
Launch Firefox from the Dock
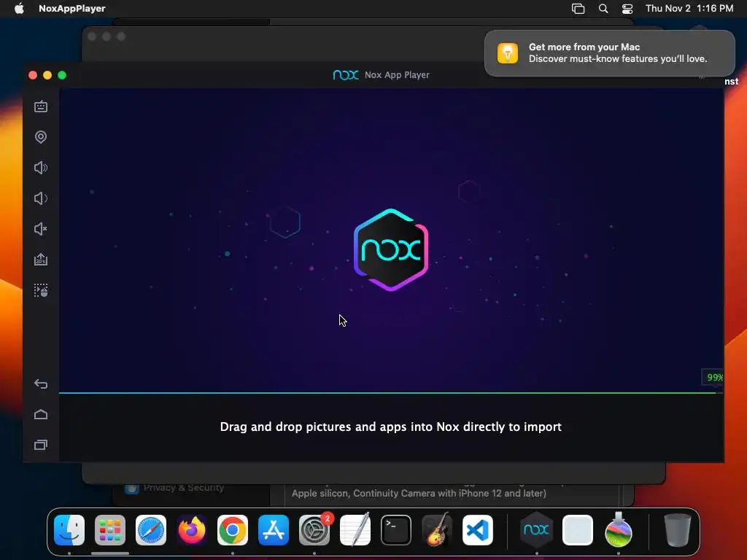pos(192,530)
